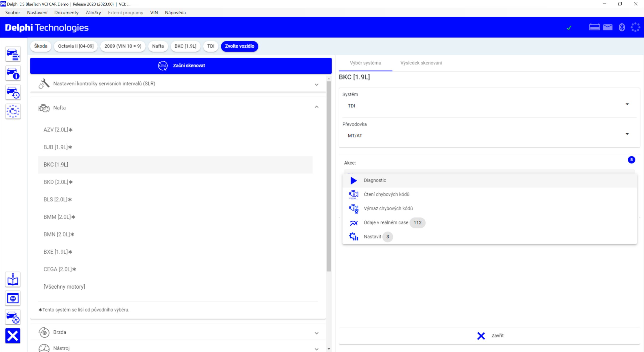Click the BKC [1.9L] breadcrumb chip
This screenshot has height=352, width=644.
tap(185, 46)
